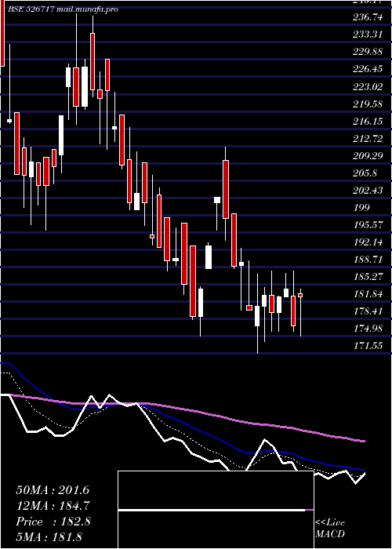Click the 185.27 price axis label

tap(368, 277)
